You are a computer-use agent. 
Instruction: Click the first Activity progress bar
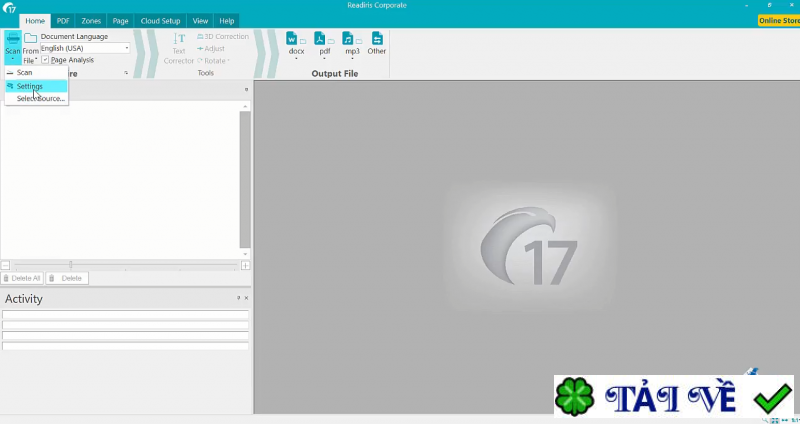click(x=126, y=314)
